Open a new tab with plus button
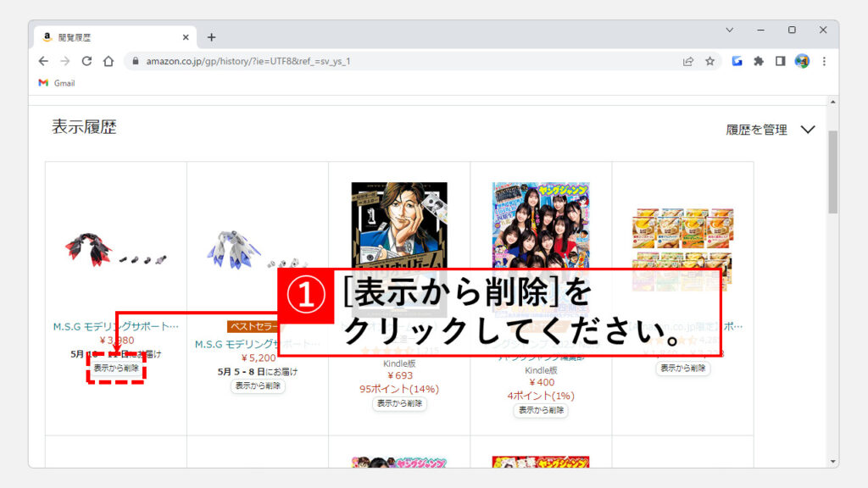Screen dimensions: 868x488 (x=211, y=37)
